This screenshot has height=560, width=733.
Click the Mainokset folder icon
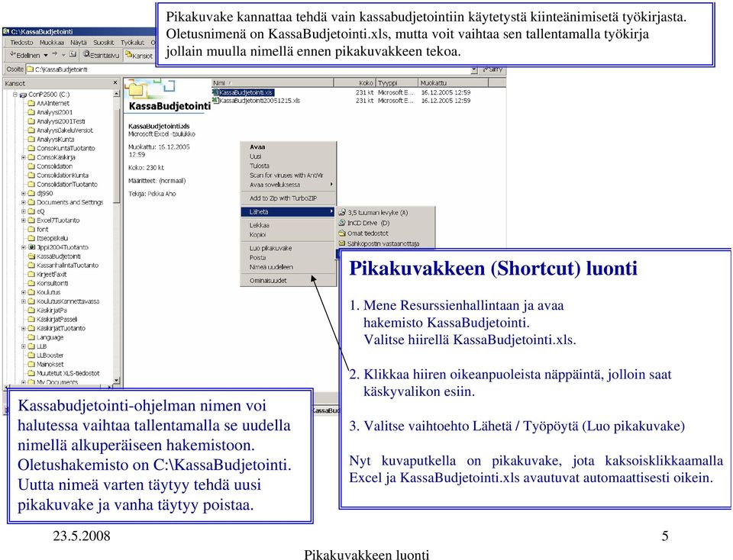tap(31, 364)
